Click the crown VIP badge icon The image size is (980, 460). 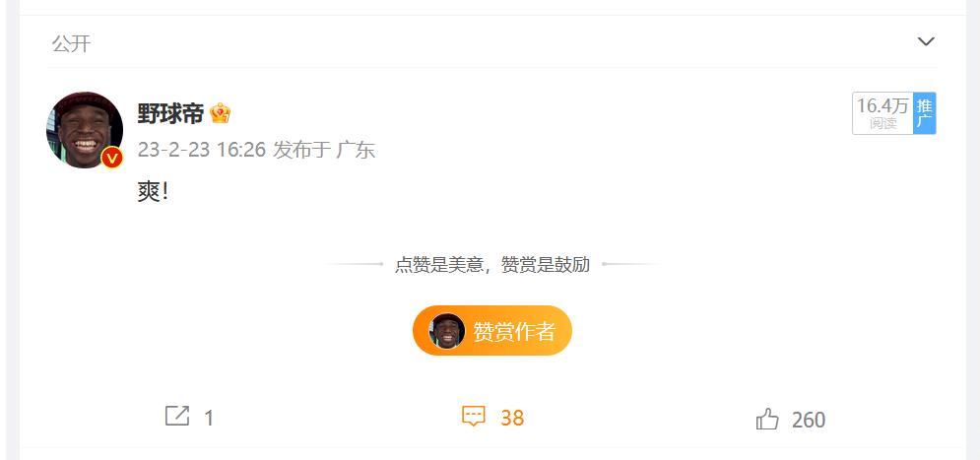(220, 113)
